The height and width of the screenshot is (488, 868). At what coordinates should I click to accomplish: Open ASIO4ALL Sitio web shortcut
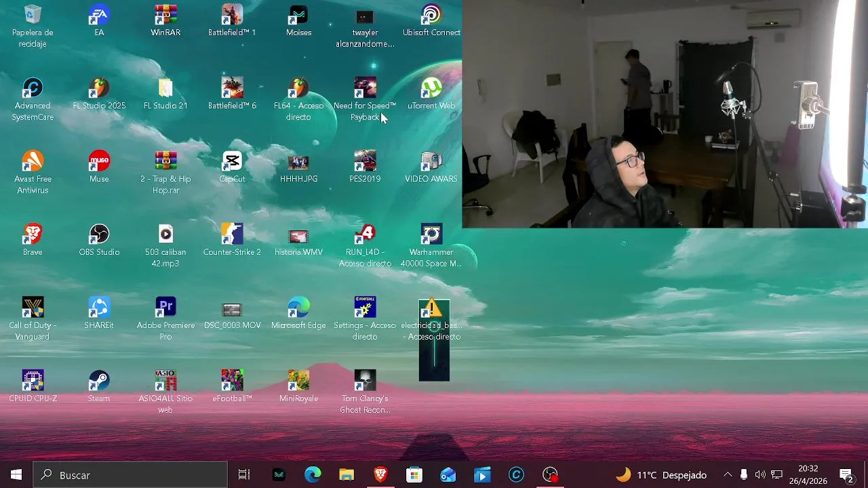165,392
